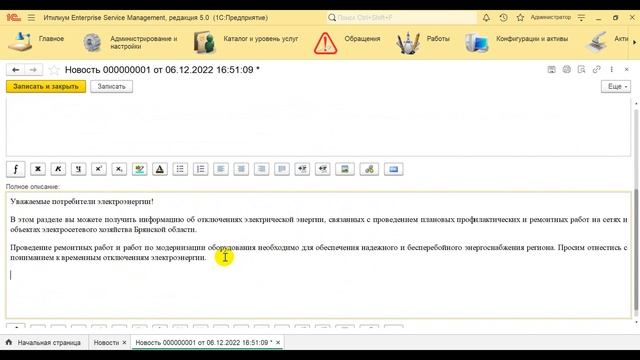Click the global search field

click(402, 18)
